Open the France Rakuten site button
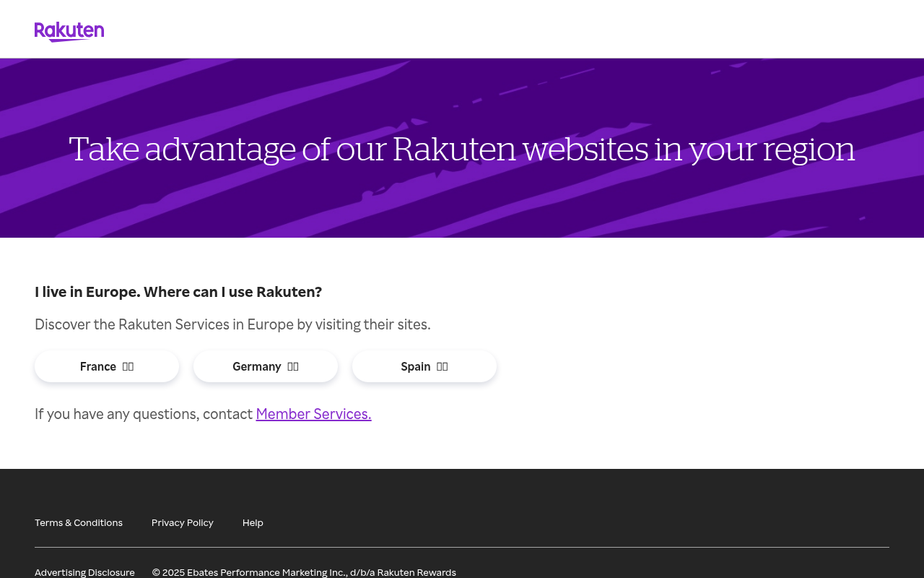 pos(107,366)
